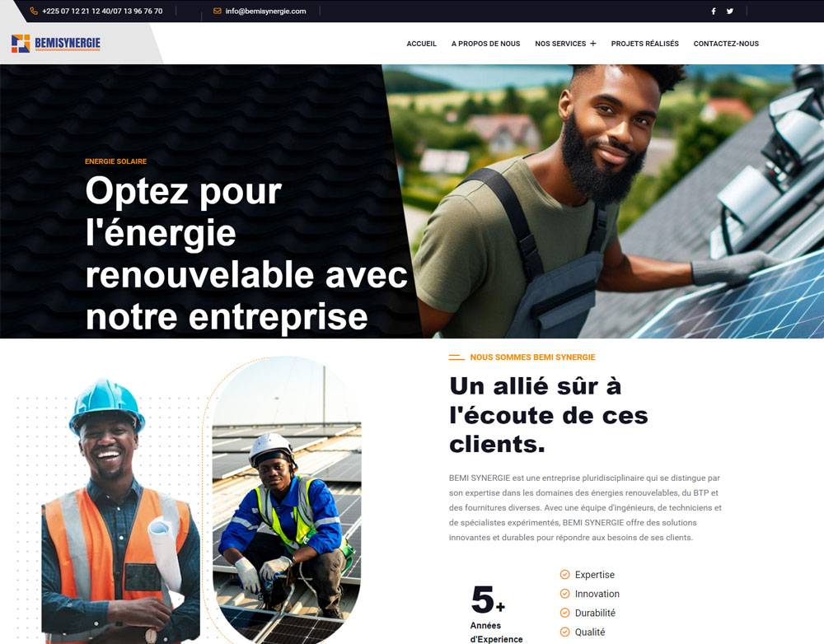Open the A PROPOS DE NOUS page

pyautogui.click(x=485, y=44)
